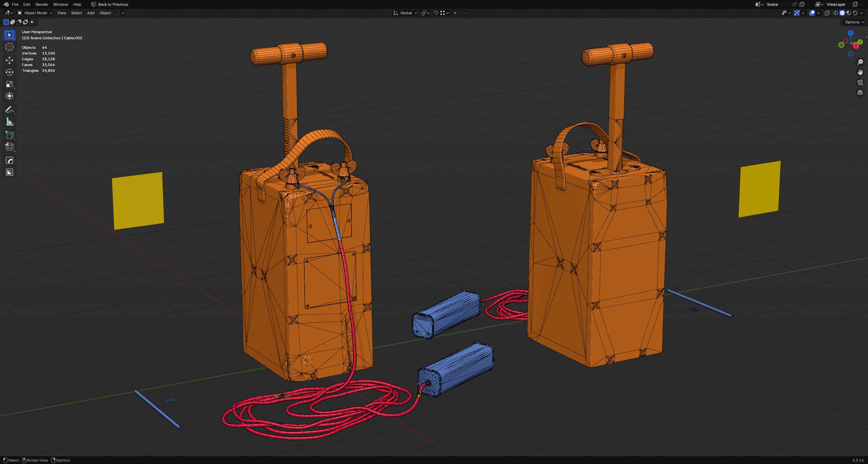Image resolution: width=868 pixels, height=464 pixels.
Task: Open the shading options dropdown arrow
Action: tap(862, 13)
